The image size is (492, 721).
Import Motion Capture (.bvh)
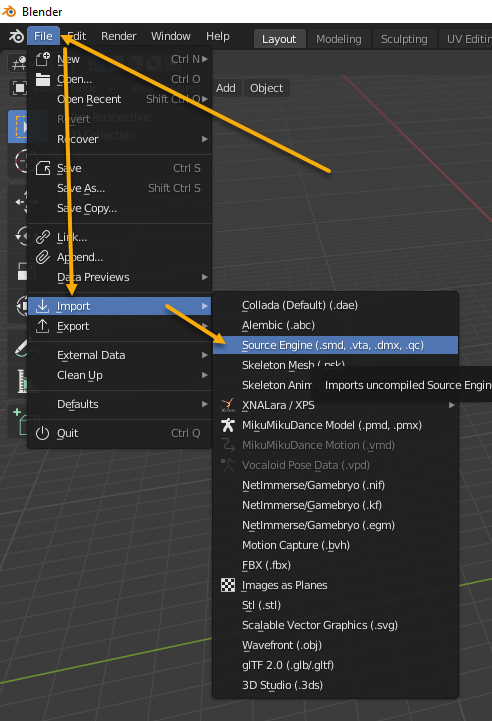coord(336,545)
